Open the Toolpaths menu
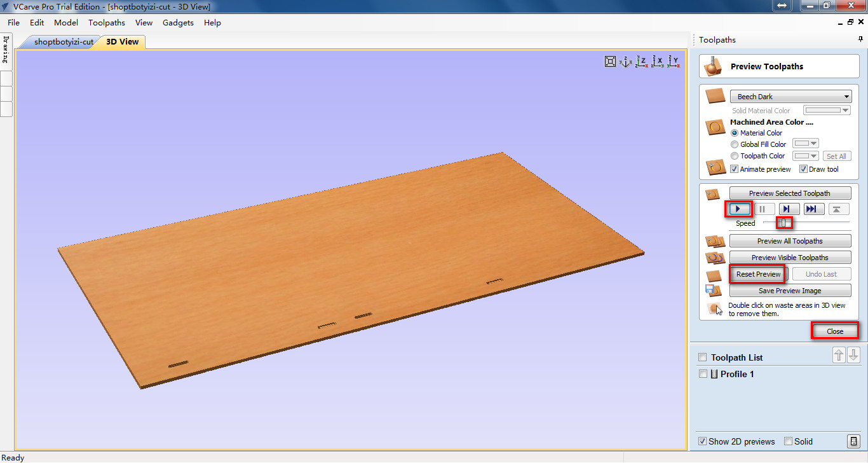The width and height of the screenshot is (868, 463). click(x=107, y=22)
